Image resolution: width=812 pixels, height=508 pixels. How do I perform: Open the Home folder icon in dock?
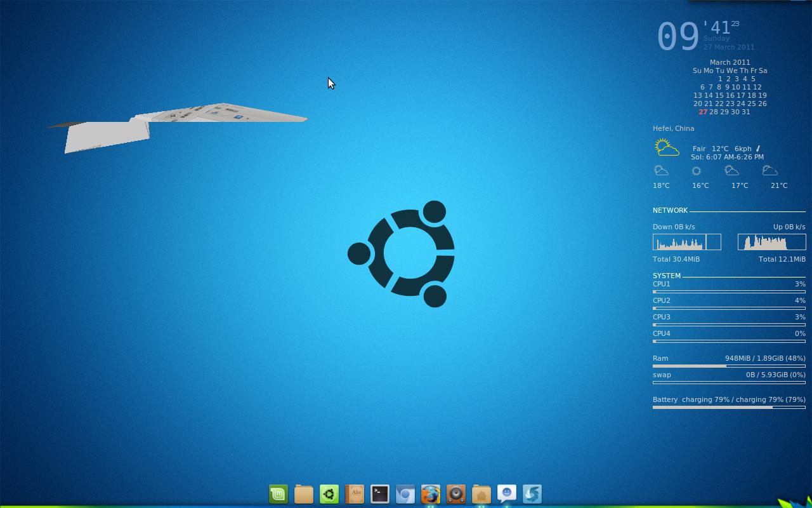coord(481,494)
